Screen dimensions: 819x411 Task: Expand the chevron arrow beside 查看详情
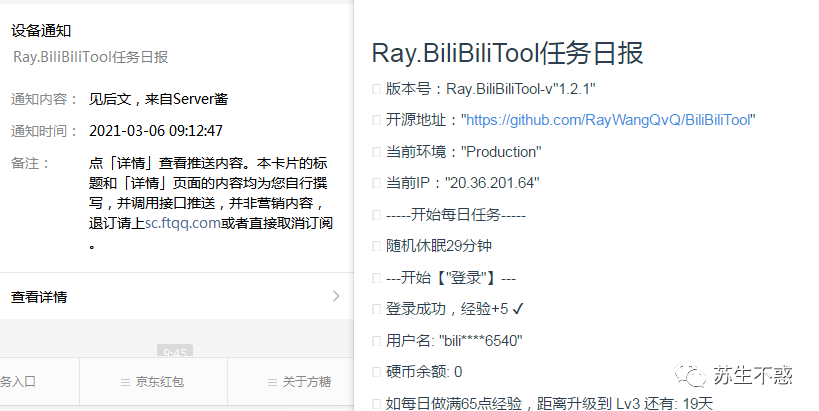click(336, 296)
